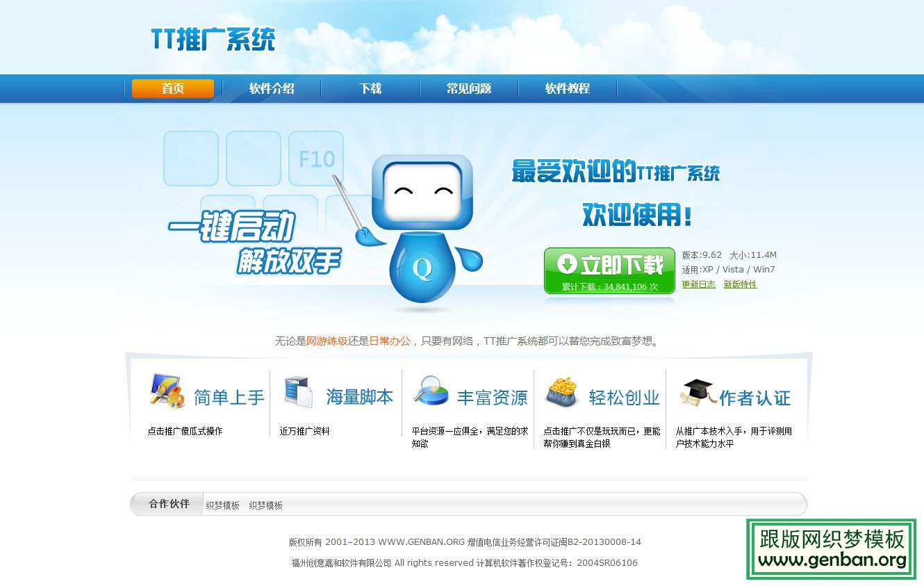
Task: Select the 作者认证 graduation cap icon
Action: (x=697, y=393)
